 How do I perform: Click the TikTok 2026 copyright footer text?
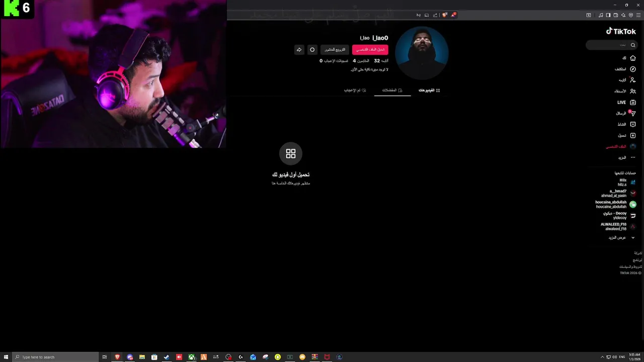pos(630,273)
